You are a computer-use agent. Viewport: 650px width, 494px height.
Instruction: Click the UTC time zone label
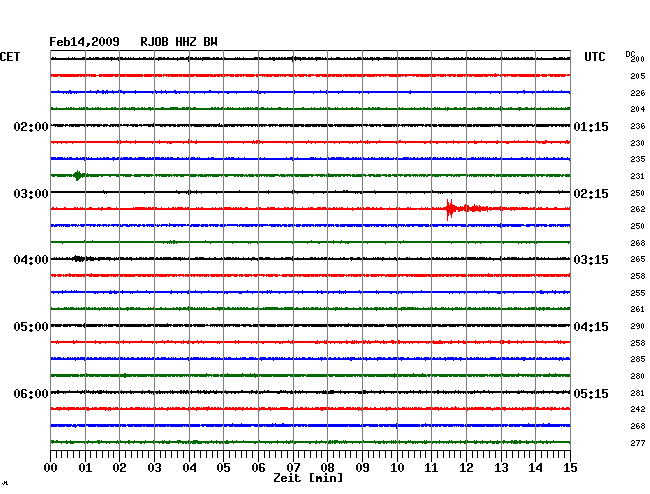594,57
